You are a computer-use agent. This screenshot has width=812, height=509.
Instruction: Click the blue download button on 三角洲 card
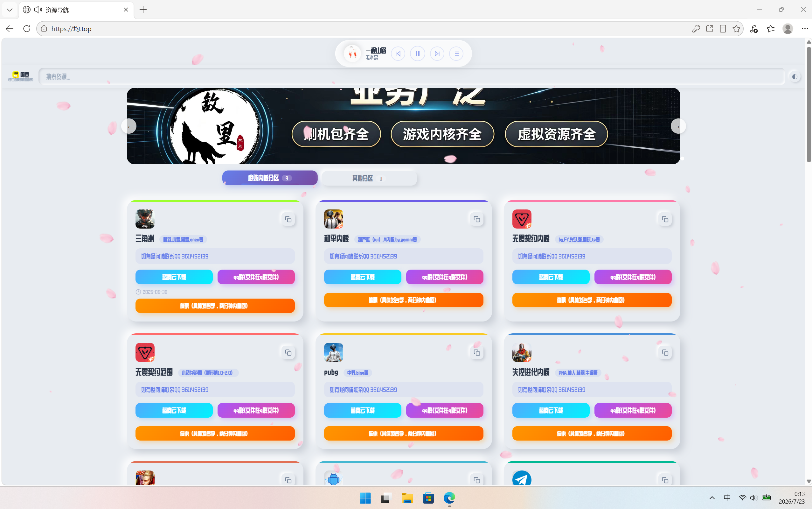pyautogui.click(x=174, y=277)
